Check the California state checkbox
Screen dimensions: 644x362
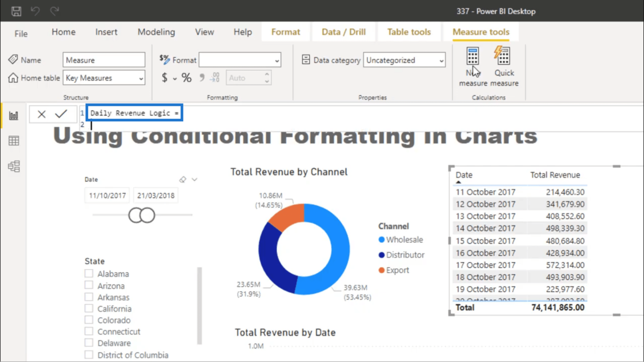tap(89, 308)
